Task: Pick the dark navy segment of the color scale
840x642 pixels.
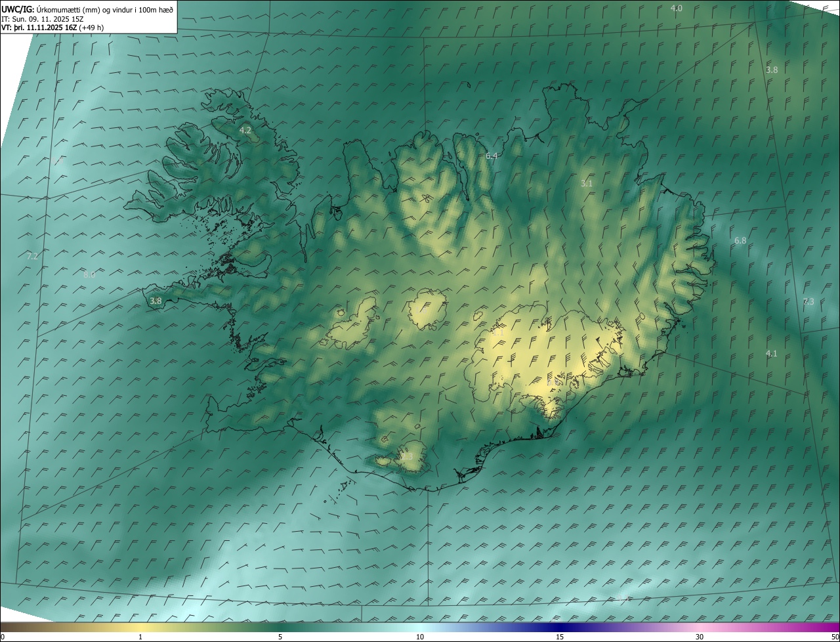Action: click(x=560, y=627)
